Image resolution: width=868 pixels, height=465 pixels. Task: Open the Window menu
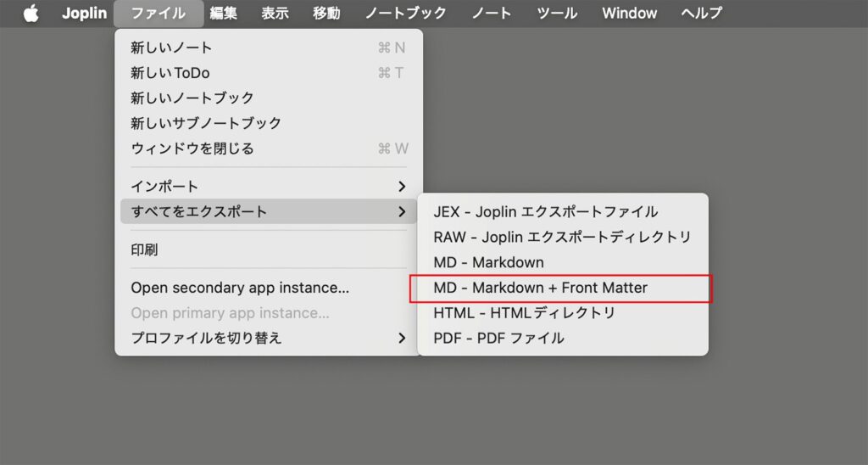(629, 13)
